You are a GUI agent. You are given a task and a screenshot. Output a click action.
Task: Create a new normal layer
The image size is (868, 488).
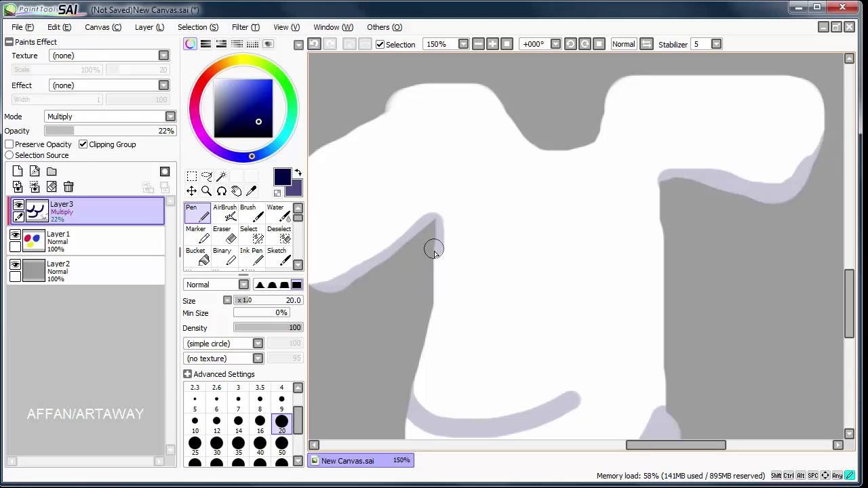click(18, 171)
